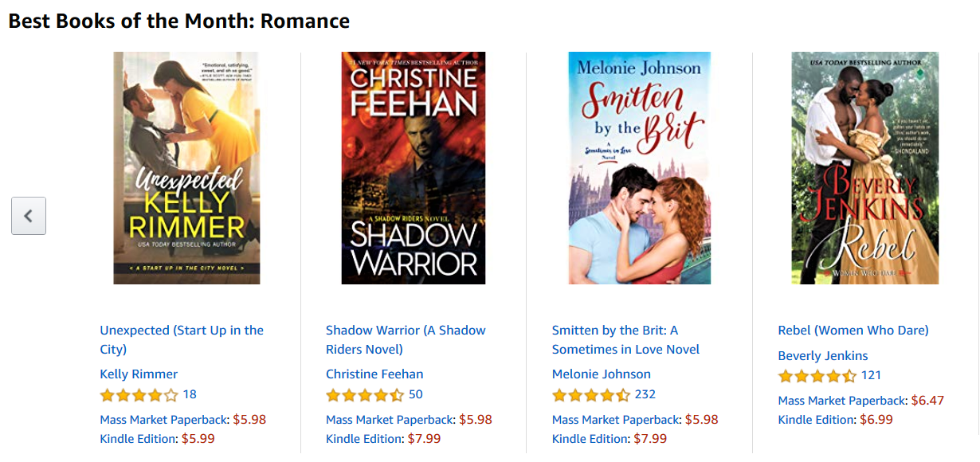
Task: Open the Rebel (Women Who Dare) link
Action: pos(853,331)
